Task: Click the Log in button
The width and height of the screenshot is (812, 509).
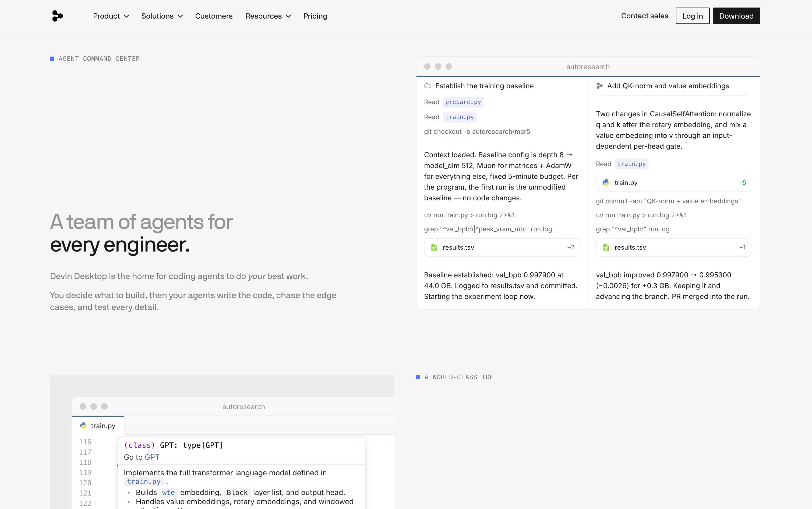Action: tap(692, 16)
